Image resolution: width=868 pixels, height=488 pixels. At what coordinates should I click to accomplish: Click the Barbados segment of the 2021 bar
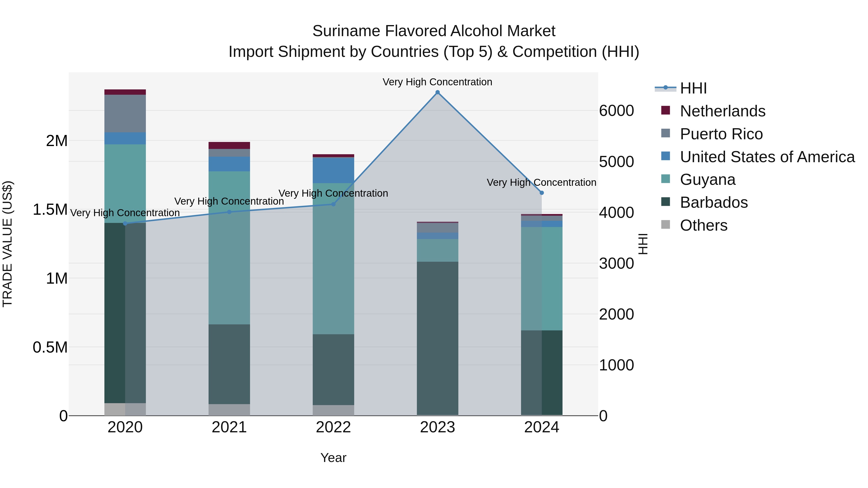click(x=229, y=364)
